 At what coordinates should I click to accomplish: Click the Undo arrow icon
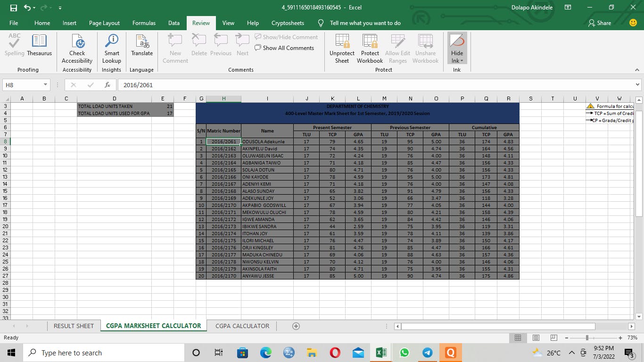pos(27,8)
